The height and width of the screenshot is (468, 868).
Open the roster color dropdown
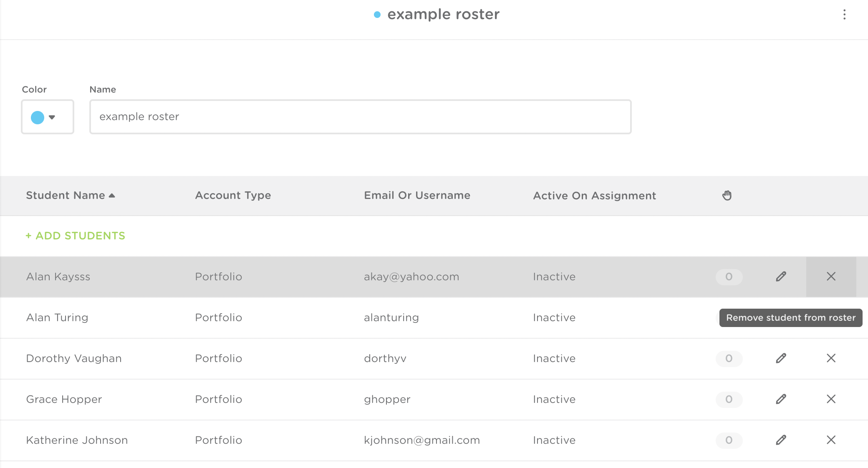[x=52, y=117]
